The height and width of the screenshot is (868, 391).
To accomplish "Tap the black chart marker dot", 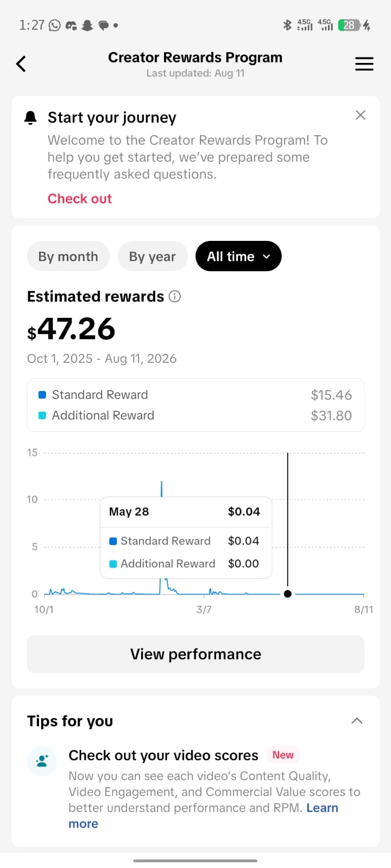I will coord(288,594).
